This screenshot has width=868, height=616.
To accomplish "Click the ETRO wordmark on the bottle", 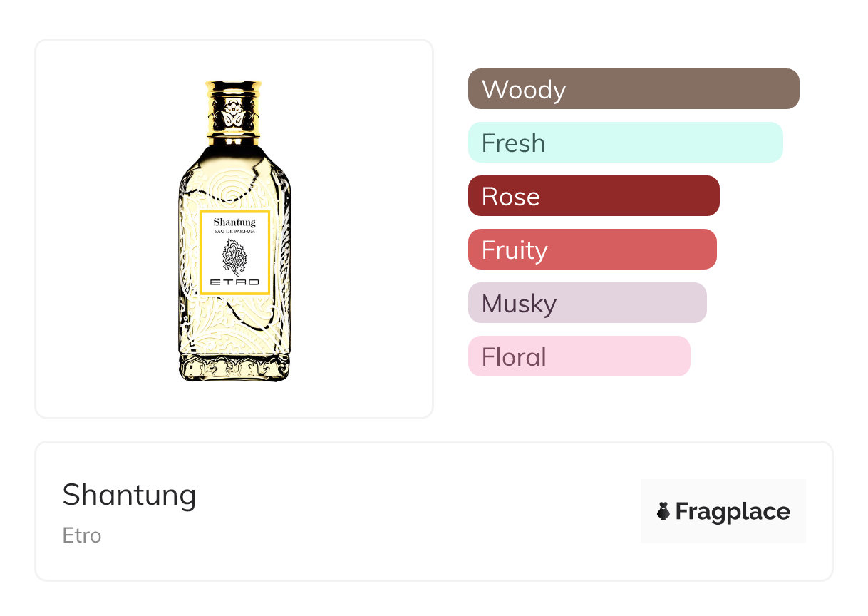I will point(234,283).
